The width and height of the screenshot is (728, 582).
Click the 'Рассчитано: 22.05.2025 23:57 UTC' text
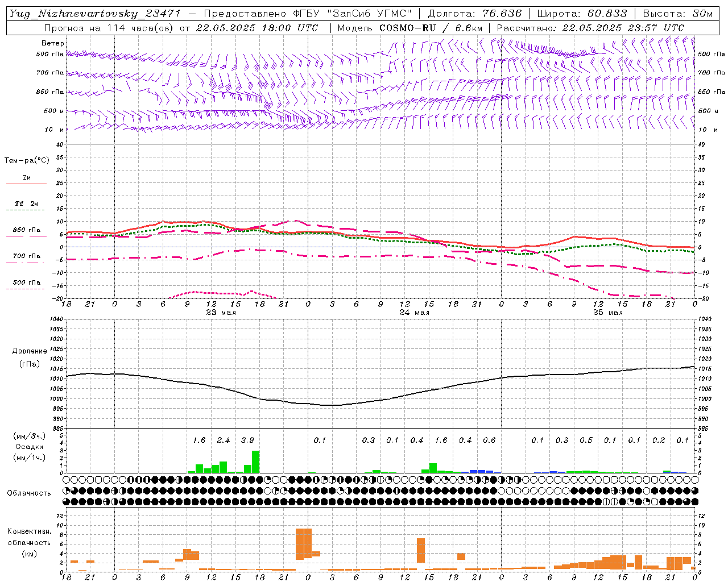click(591, 28)
